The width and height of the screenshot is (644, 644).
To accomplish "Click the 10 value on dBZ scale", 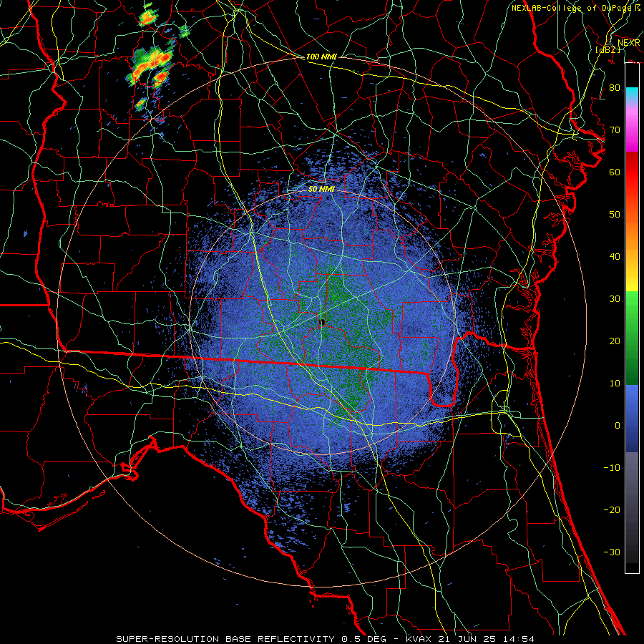I will pyautogui.click(x=615, y=384).
